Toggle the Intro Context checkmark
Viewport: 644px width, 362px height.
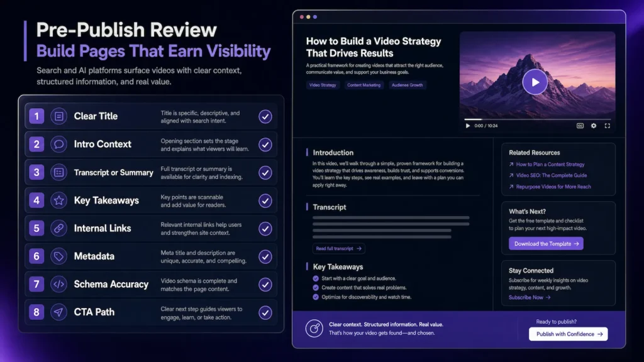[265, 145]
